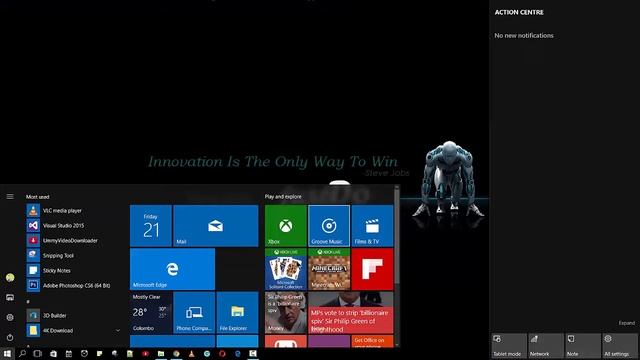Click the 'No new notifications' text
The height and width of the screenshot is (360, 640).
[x=524, y=36]
